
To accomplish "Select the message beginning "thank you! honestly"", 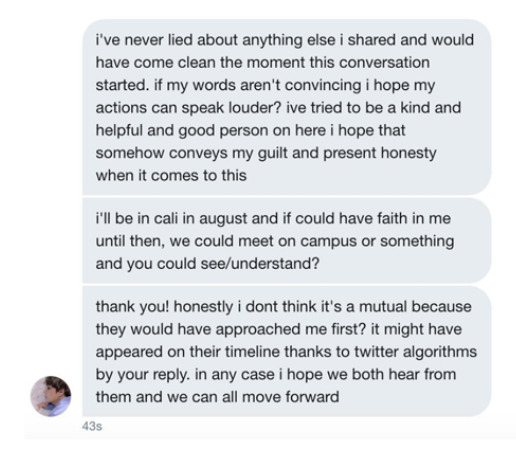I will (x=287, y=352).
